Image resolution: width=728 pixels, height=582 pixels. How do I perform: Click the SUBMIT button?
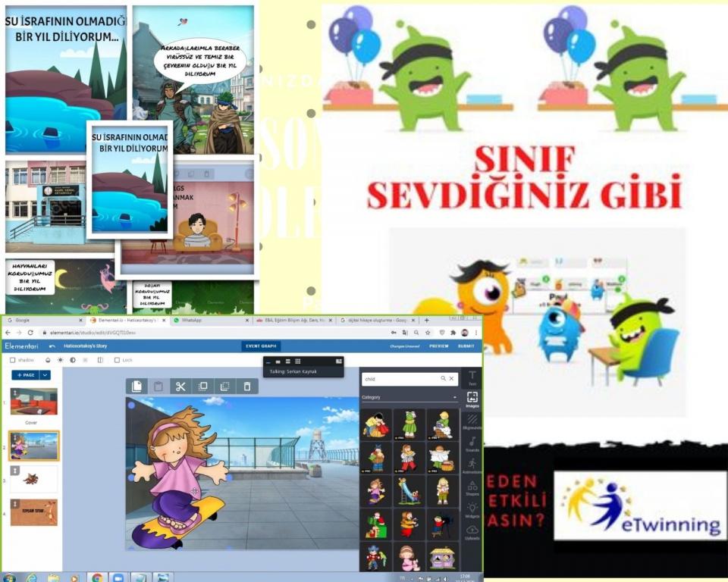pyautogui.click(x=466, y=346)
